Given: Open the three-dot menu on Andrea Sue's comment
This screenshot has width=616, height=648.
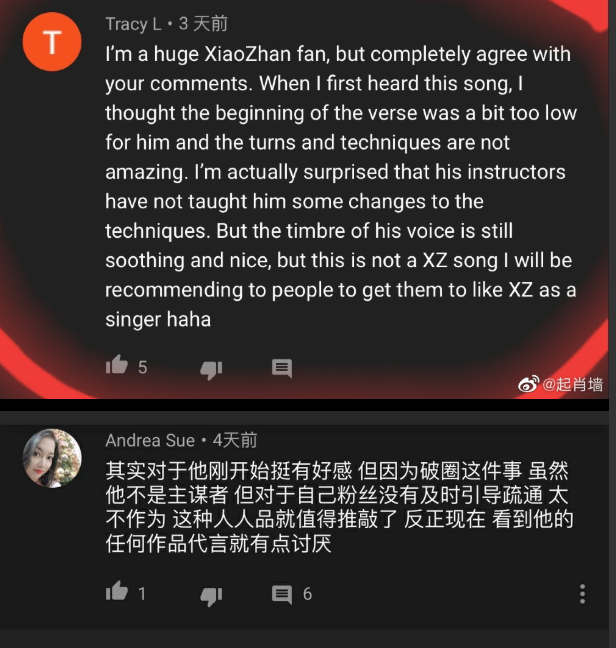Looking at the screenshot, I should [x=582, y=594].
